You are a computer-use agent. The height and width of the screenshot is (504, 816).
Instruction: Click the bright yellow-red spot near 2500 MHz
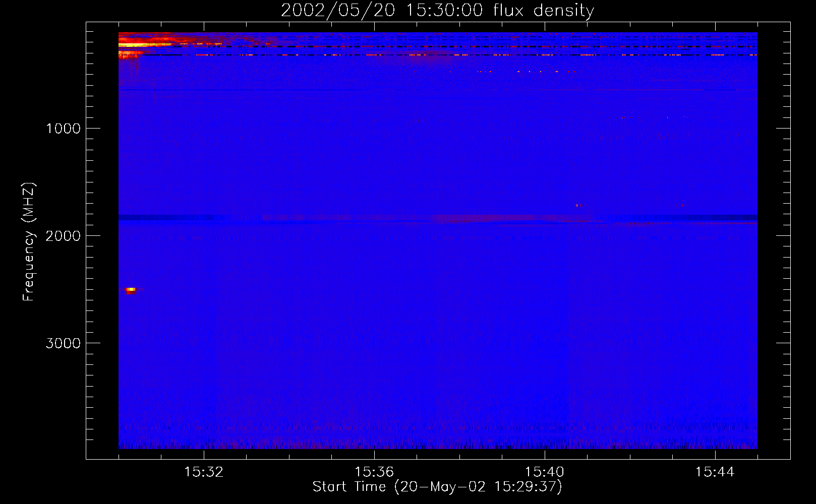[x=131, y=290]
